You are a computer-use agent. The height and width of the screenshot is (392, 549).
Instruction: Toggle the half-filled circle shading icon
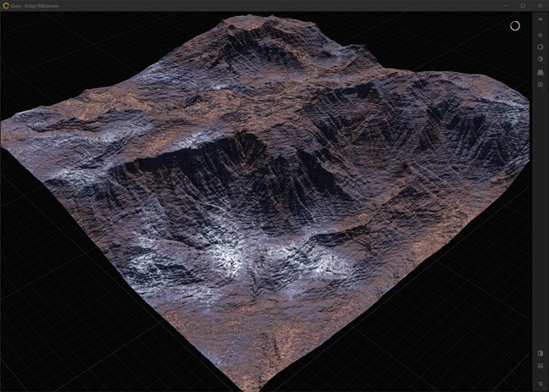(x=541, y=59)
